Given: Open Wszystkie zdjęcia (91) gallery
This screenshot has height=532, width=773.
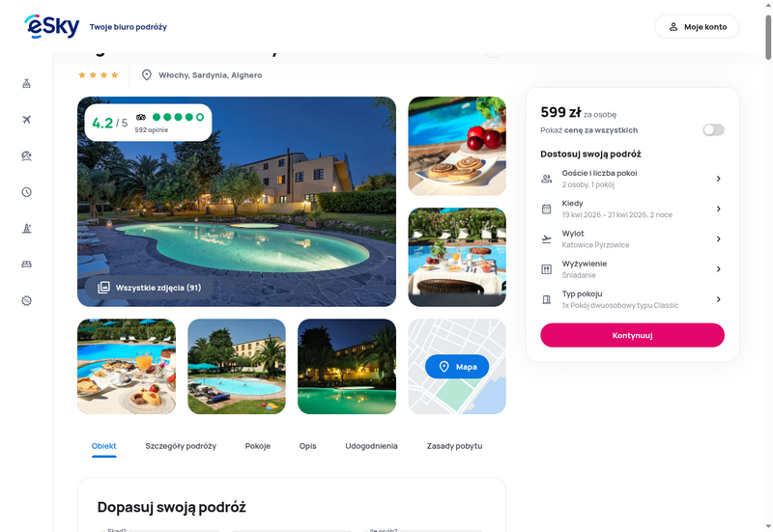Looking at the screenshot, I should pyautogui.click(x=149, y=288).
